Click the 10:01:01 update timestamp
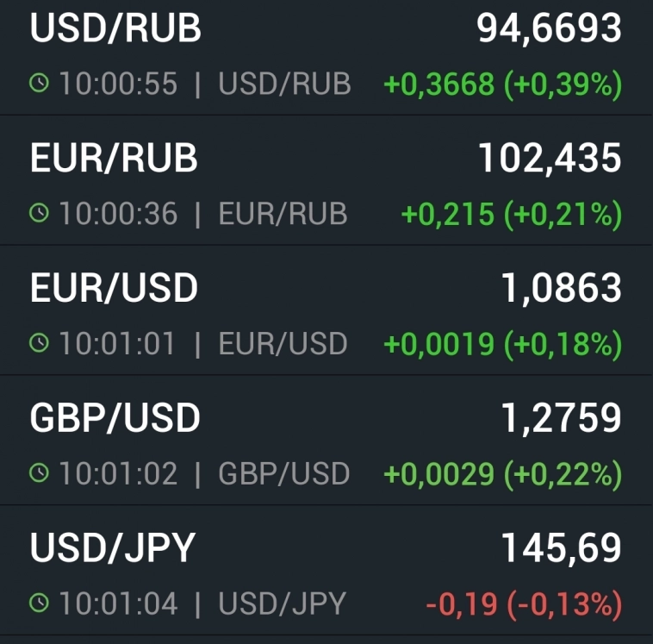 [x=117, y=343]
